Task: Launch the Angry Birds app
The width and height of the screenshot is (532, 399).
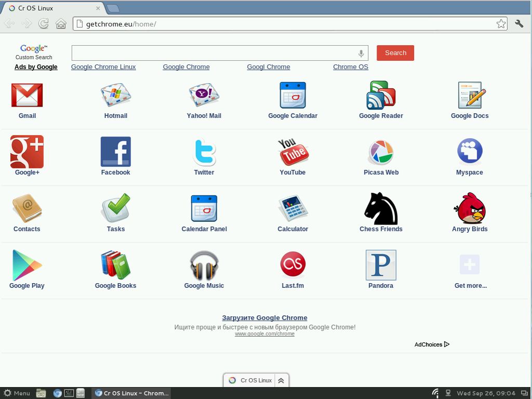Action: [470, 208]
